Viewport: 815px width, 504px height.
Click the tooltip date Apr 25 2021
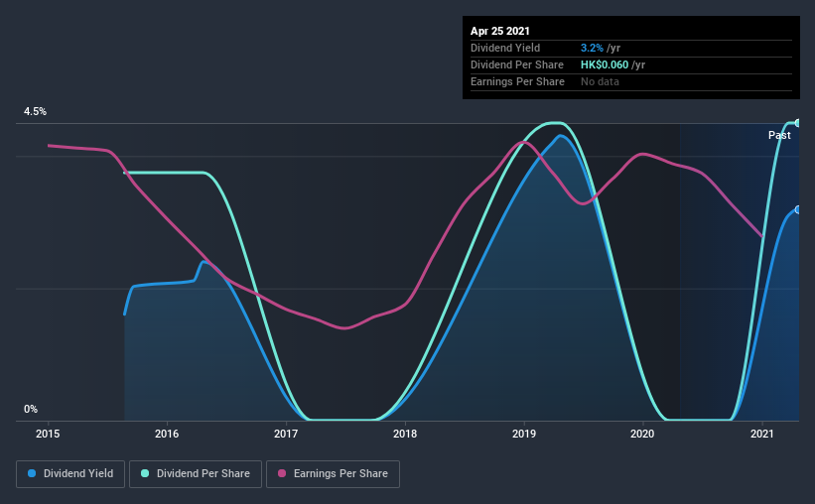click(x=500, y=31)
